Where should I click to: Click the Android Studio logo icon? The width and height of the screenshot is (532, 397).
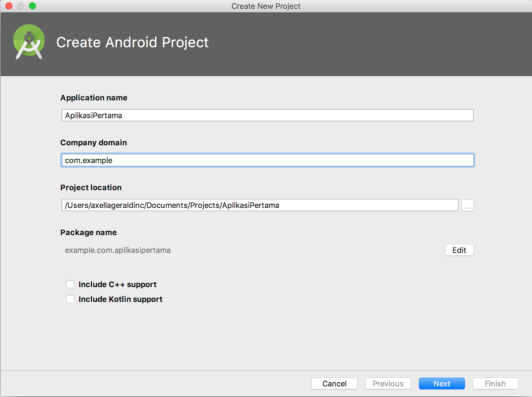pos(29,42)
